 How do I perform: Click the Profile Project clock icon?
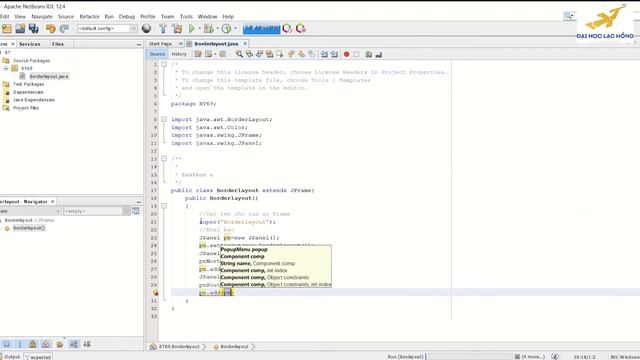pos(227,28)
